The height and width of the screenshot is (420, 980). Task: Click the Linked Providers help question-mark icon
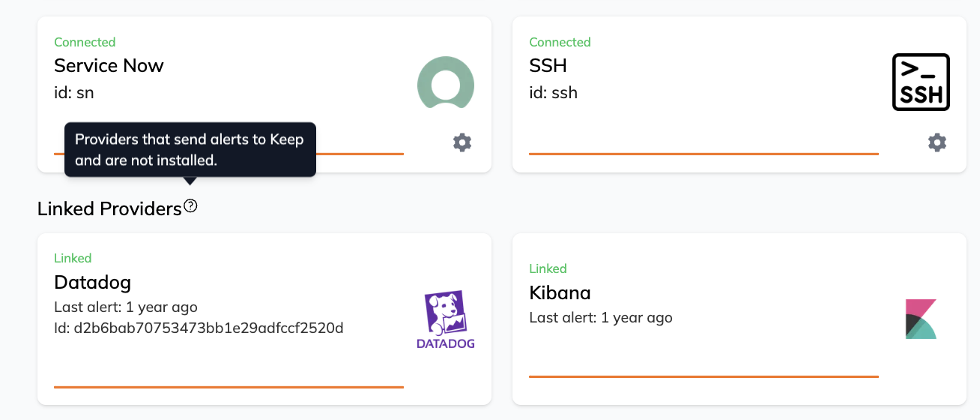point(190,205)
